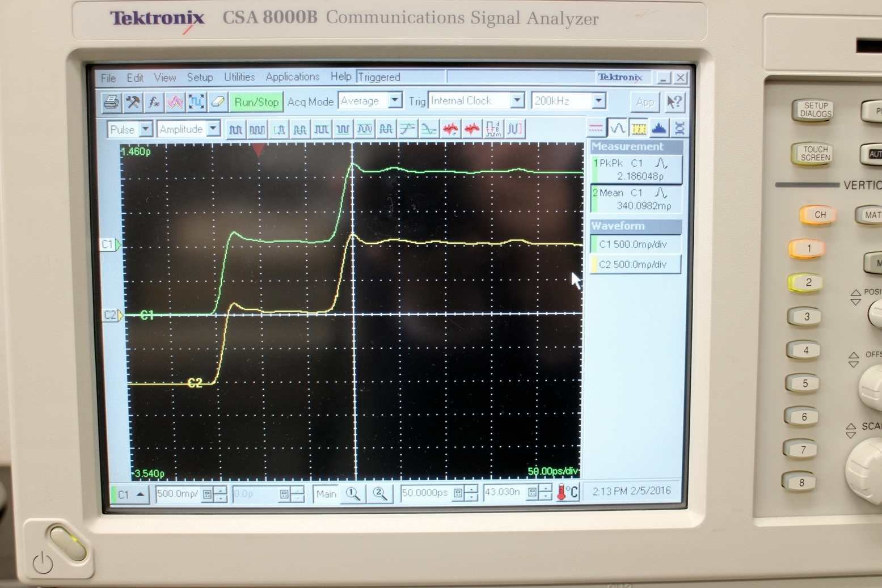Open the File menu
Screen dimensions: 882x588
pos(108,78)
